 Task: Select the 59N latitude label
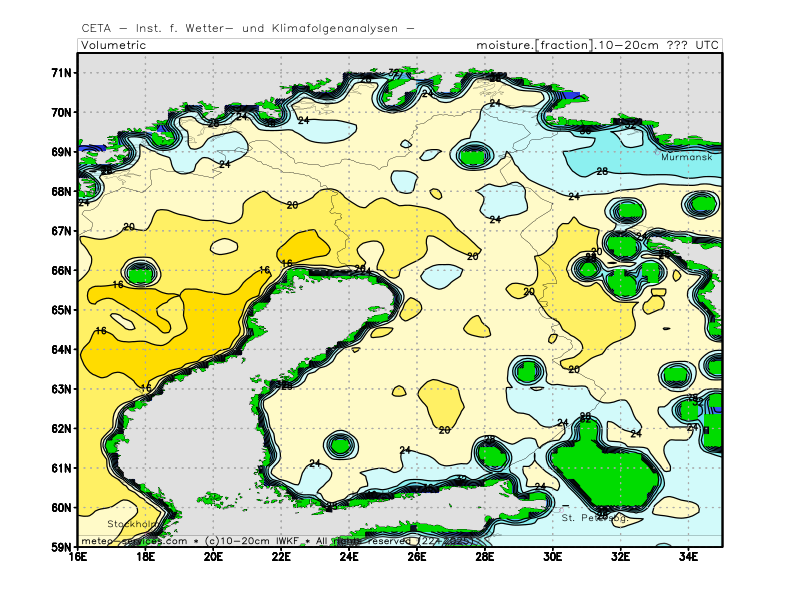[62, 547]
